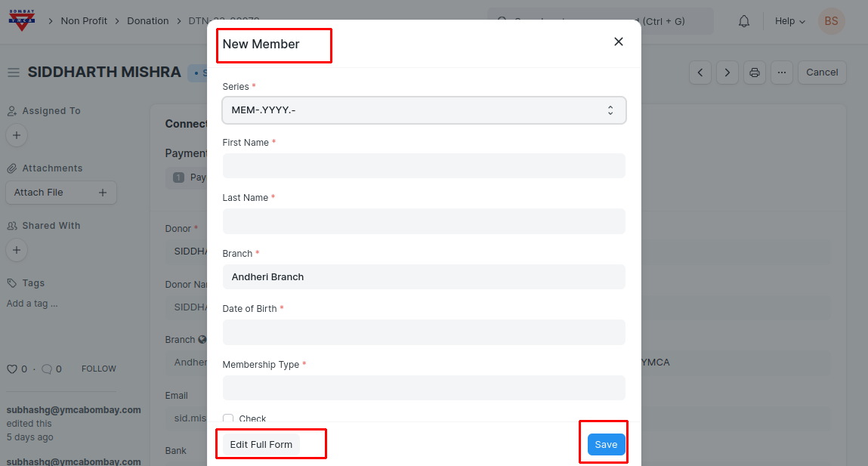Click into the First Name field
This screenshot has height=466, width=868.
pyautogui.click(x=424, y=166)
